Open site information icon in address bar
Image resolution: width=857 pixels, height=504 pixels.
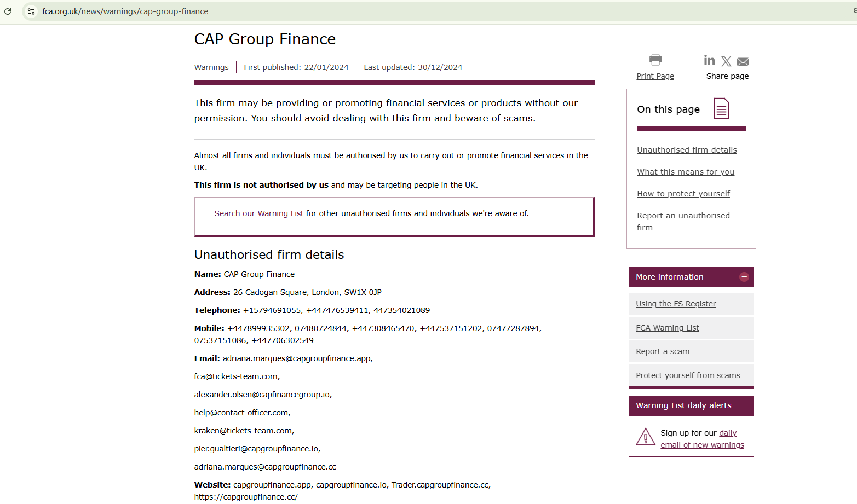pos(31,11)
